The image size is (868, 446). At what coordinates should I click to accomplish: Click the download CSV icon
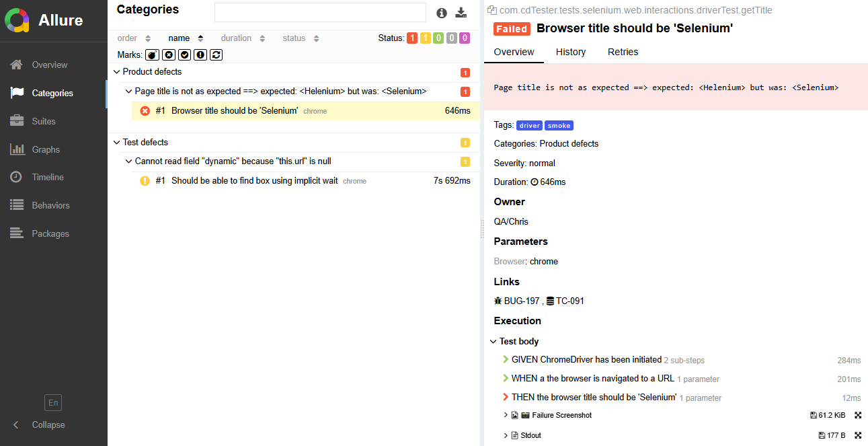coord(461,13)
